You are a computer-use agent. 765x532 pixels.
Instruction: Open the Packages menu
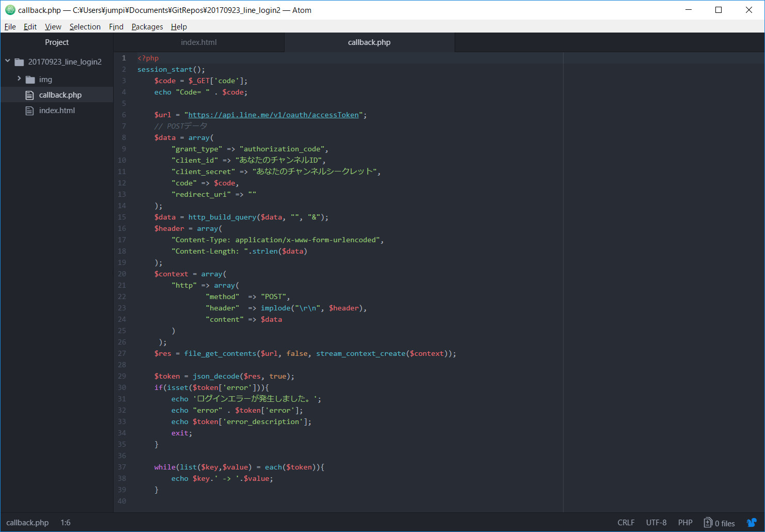click(x=147, y=27)
